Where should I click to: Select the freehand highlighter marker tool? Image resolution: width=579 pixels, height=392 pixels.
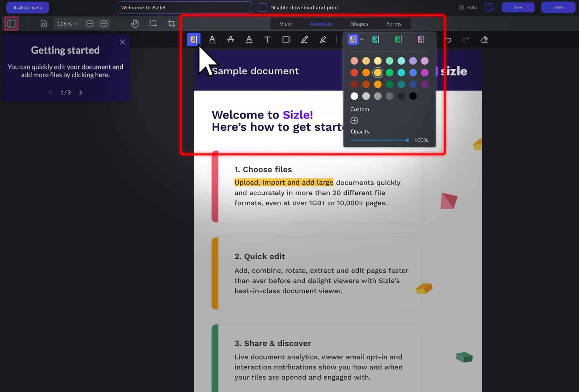[x=323, y=39]
